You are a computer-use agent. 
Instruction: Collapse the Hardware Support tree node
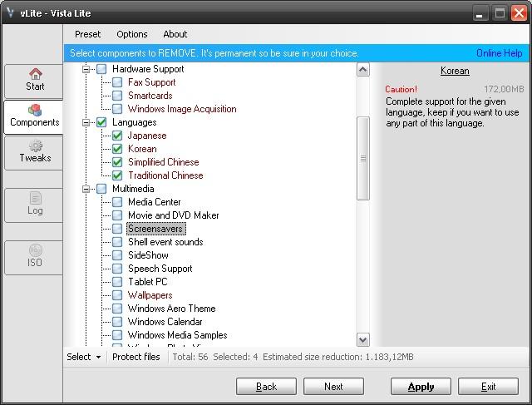pos(86,69)
